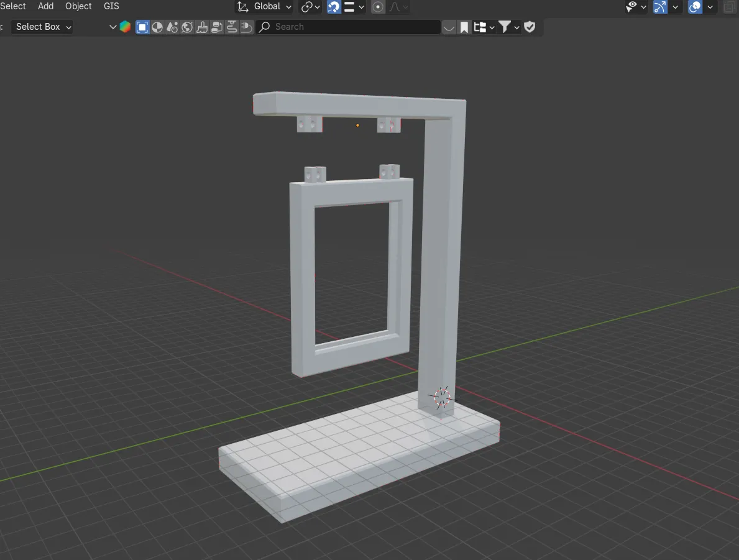
Task: Toggle the viewport gizmos button
Action: tap(660, 7)
